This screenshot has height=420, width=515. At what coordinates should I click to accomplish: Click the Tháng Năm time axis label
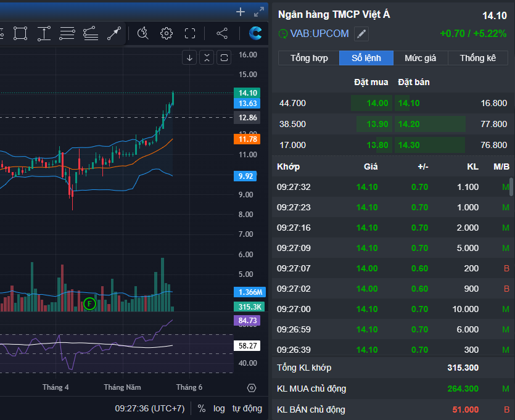(122, 387)
